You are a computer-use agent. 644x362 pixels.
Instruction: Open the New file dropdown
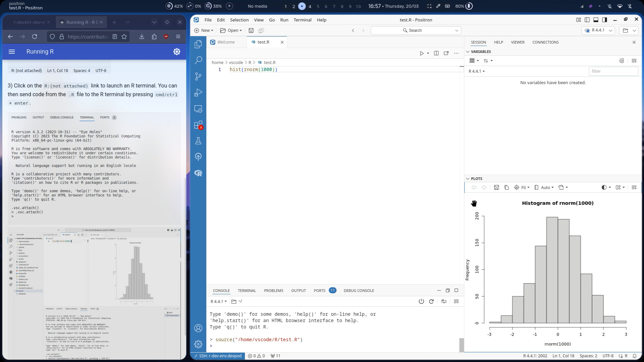tap(204, 31)
